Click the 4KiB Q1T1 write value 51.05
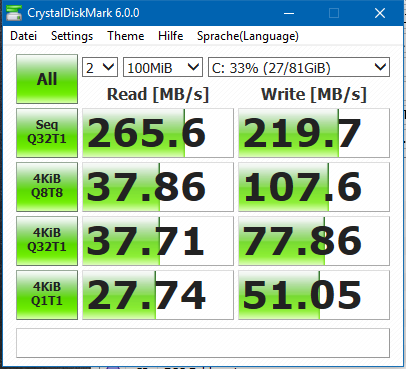The image size is (406, 369). 314,295
